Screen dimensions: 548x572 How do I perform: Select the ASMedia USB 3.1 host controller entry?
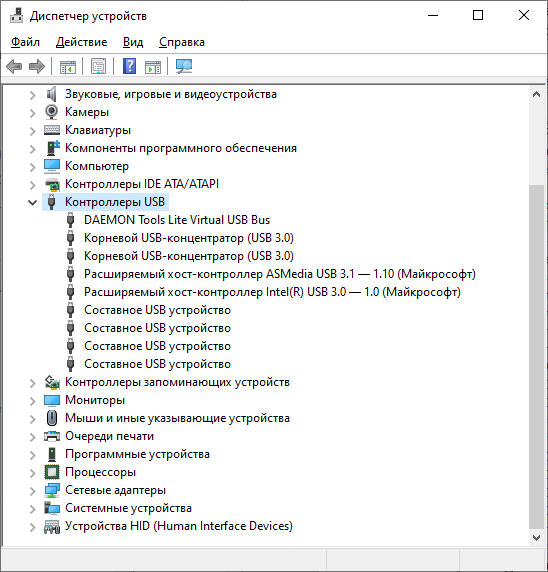point(280,274)
